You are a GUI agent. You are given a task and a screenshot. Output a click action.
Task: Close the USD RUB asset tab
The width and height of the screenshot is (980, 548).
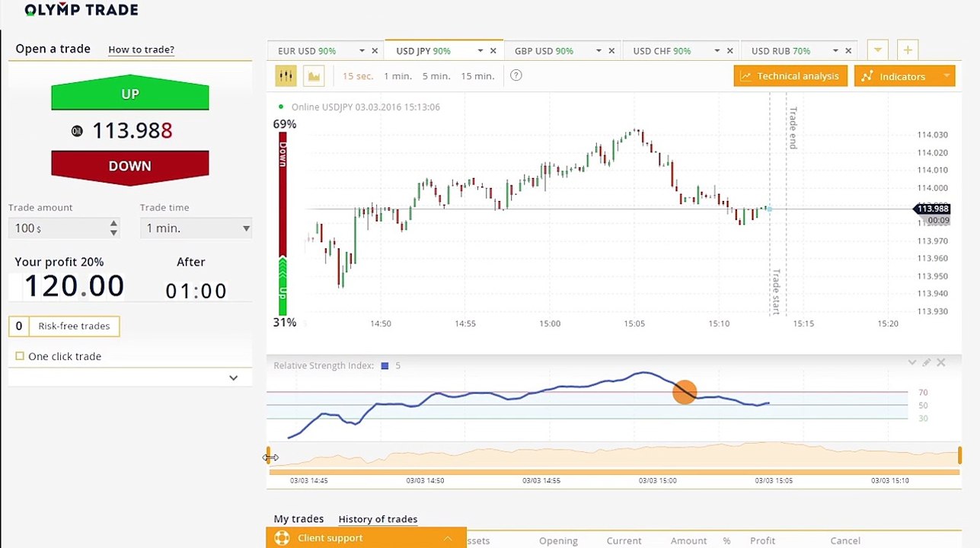[848, 51]
